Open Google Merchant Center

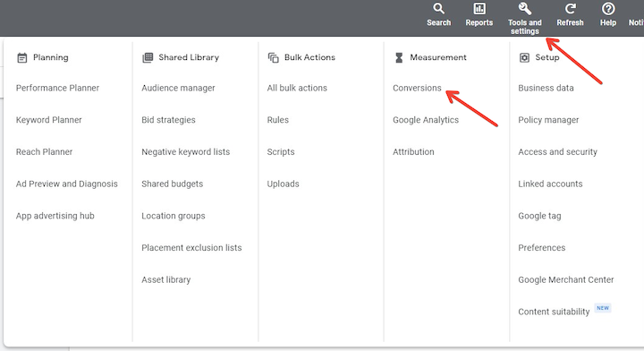click(566, 280)
